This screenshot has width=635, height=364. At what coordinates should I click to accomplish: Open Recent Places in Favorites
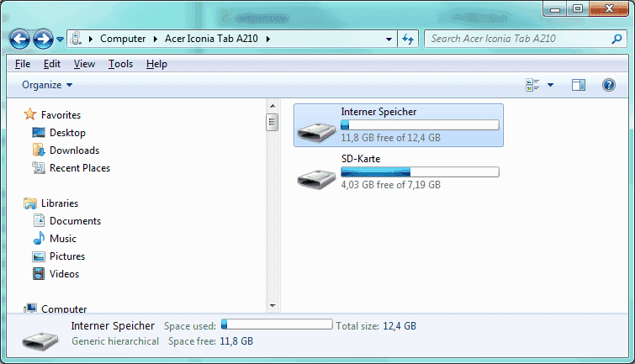click(80, 168)
